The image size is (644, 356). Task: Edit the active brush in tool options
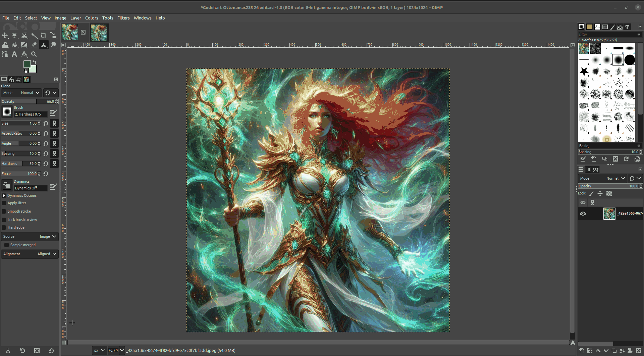[x=53, y=113]
